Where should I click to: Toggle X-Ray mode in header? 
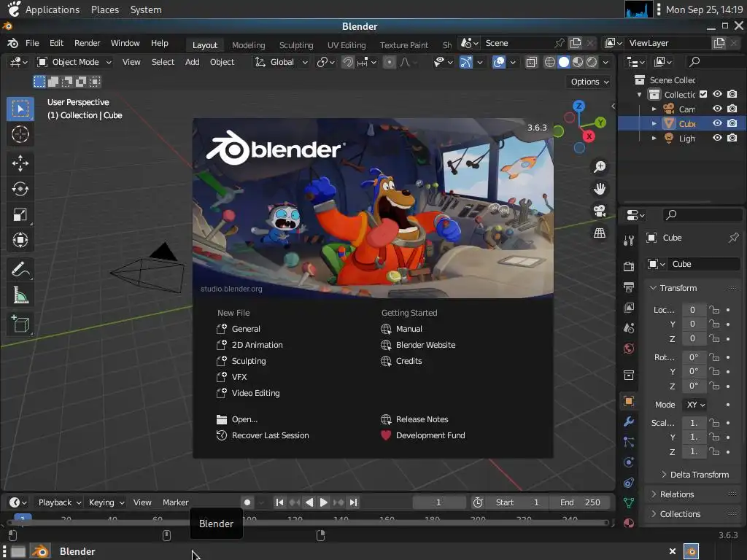coord(531,62)
